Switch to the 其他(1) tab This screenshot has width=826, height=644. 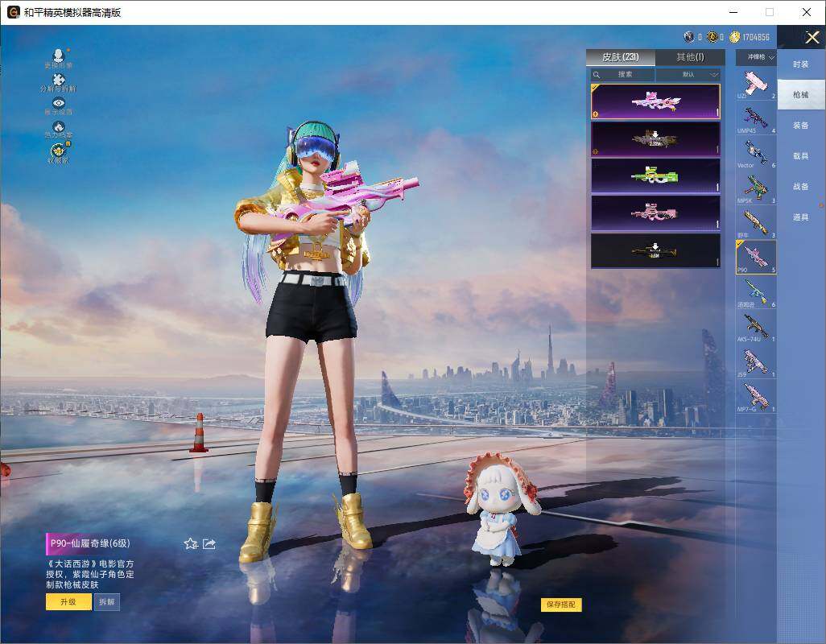[690, 57]
